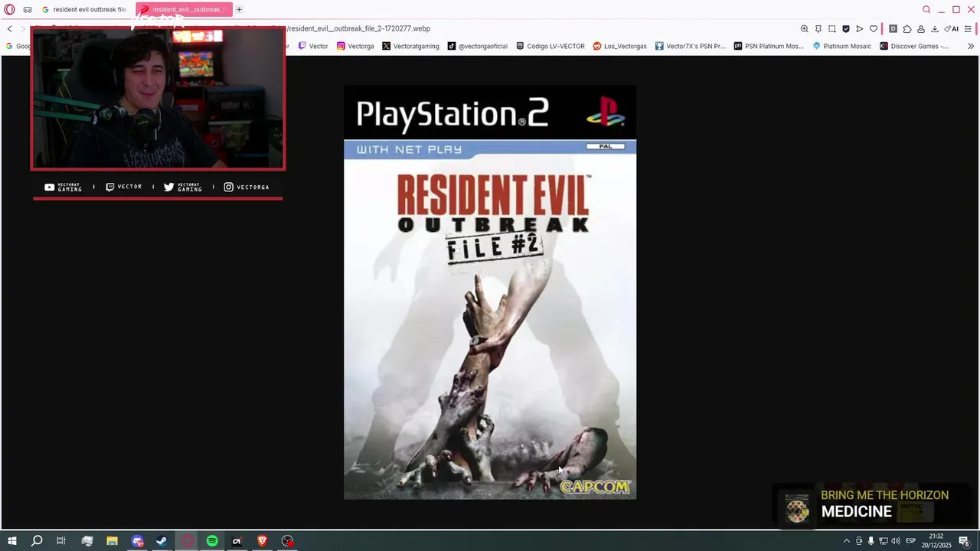Open Spotify from the taskbar
980x551 pixels.
coord(212,541)
